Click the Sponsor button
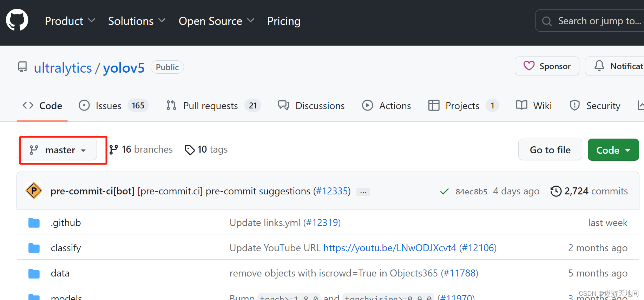The height and width of the screenshot is (300, 644). click(547, 66)
